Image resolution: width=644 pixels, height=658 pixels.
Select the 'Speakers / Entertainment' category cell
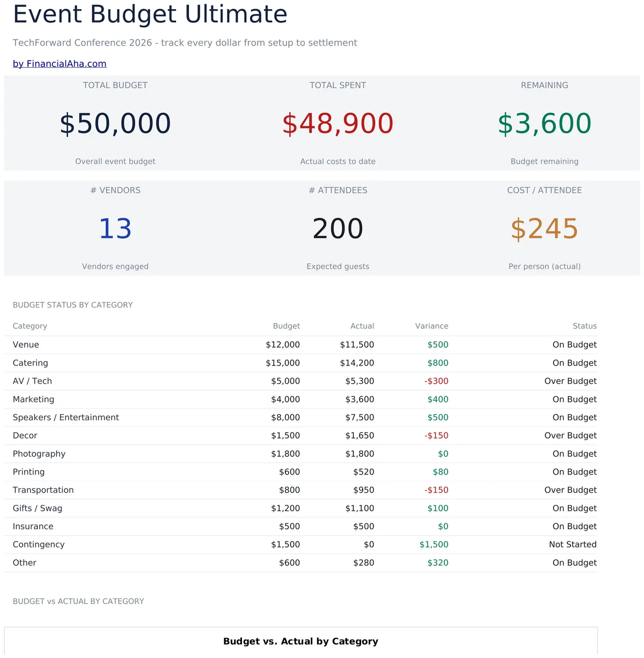[x=66, y=418]
